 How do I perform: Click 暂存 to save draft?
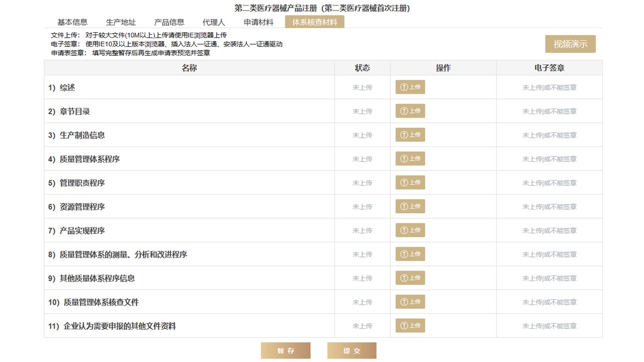tap(285, 350)
